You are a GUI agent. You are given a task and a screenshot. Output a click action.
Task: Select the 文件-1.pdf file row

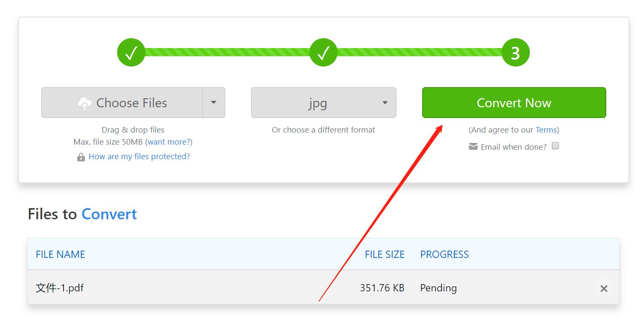click(x=324, y=288)
